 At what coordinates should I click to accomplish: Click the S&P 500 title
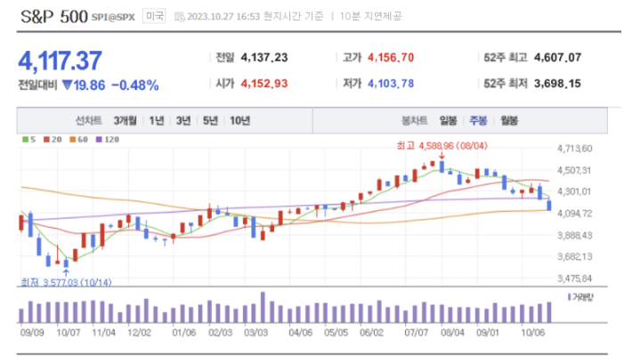(x=54, y=17)
